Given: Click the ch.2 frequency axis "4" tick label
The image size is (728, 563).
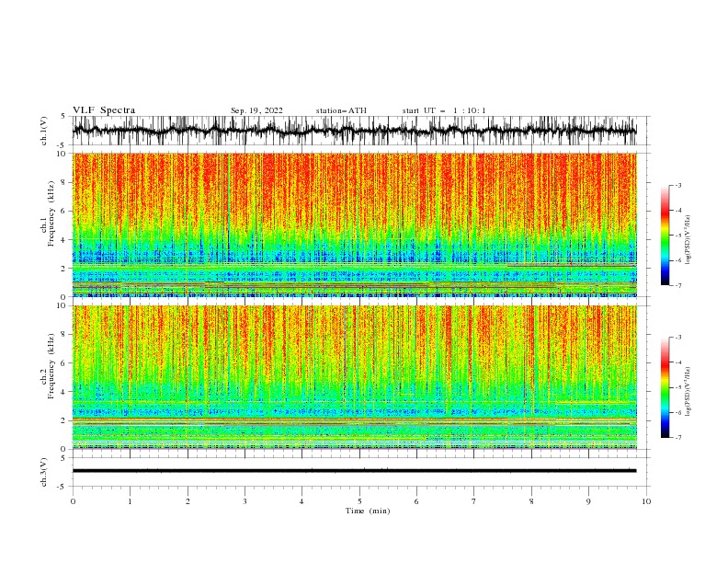Looking at the screenshot, I should (63, 392).
